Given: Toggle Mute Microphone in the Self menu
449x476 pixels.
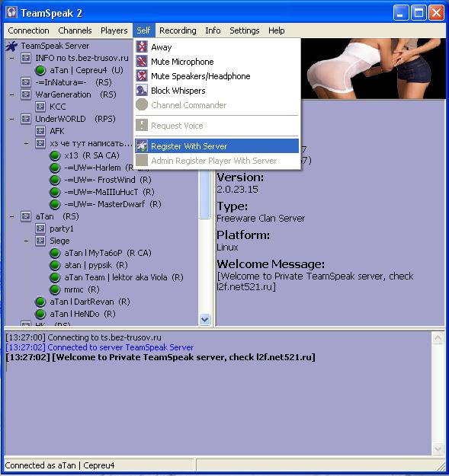Looking at the screenshot, I should click(217, 62).
